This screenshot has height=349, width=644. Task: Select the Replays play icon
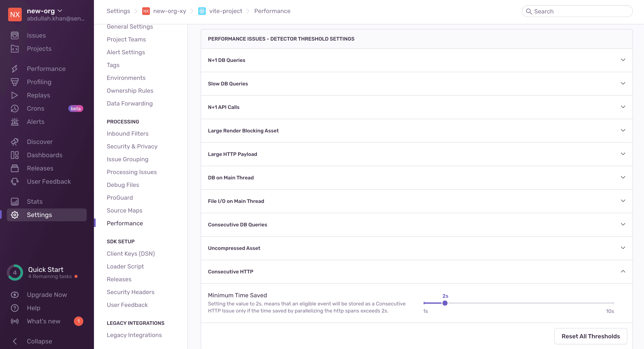[x=15, y=95]
